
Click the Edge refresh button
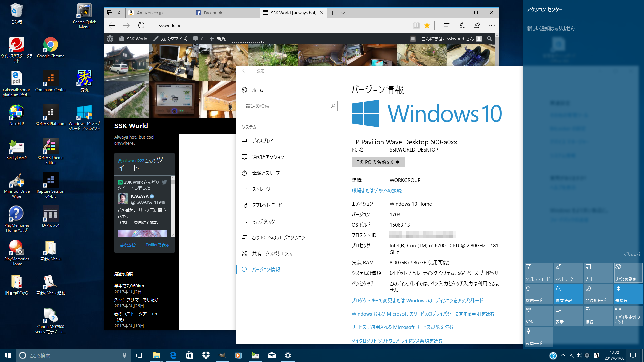(141, 25)
